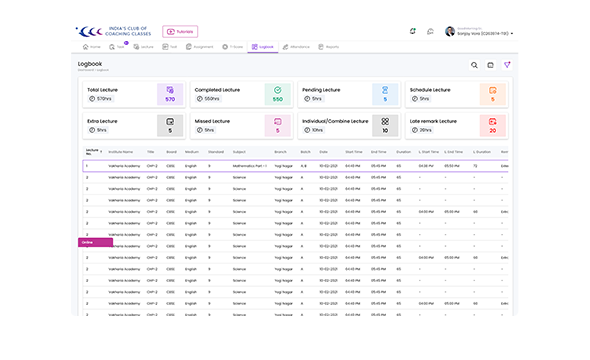Image resolution: width=590 pixels, height=360 pixels.
Task: Click the pink Online tag
Action: tap(95, 242)
